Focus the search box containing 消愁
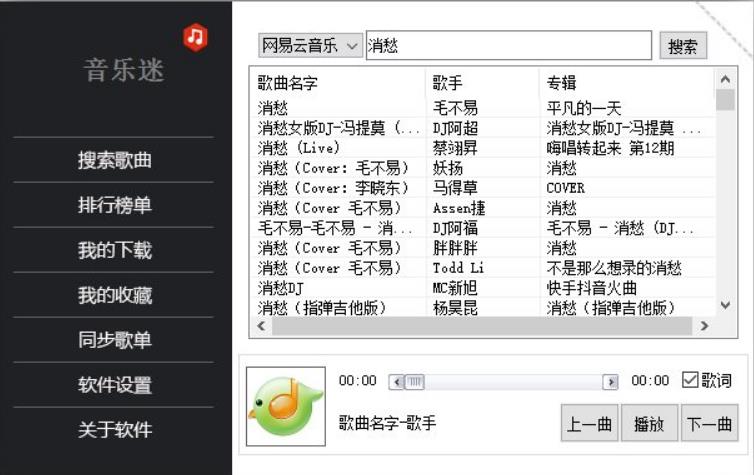 (x=509, y=46)
